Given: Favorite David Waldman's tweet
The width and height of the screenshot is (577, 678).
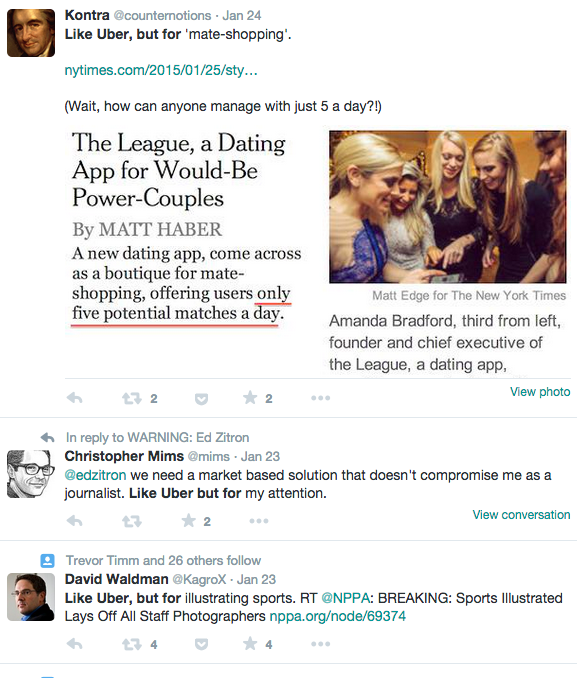Looking at the screenshot, I should 250,643.
